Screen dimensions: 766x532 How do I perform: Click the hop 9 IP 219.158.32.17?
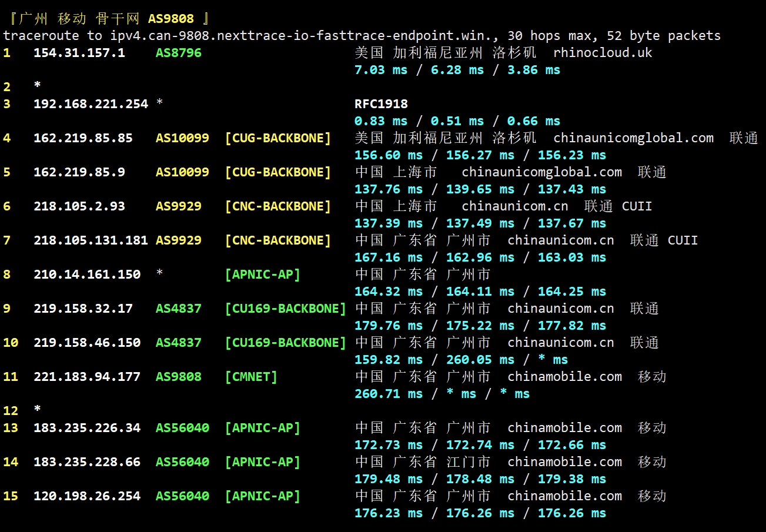pyautogui.click(x=83, y=309)
